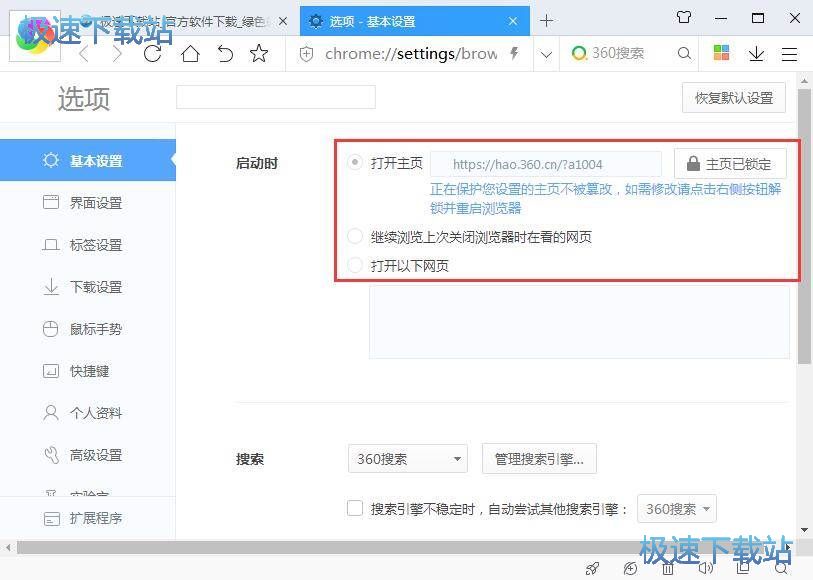
Task: Expand the address bar history dropdown chevron
Action: [x=546, y=55]
